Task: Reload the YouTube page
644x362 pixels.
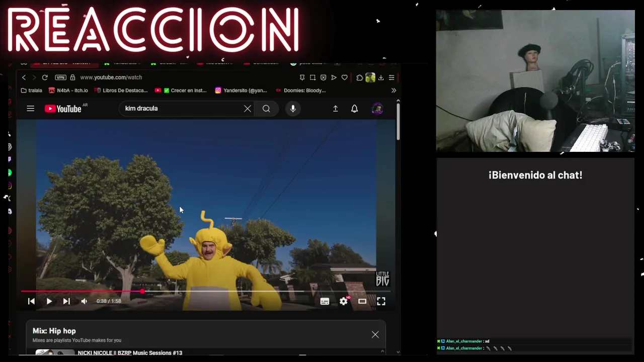Action: click(x=45, y=77)
